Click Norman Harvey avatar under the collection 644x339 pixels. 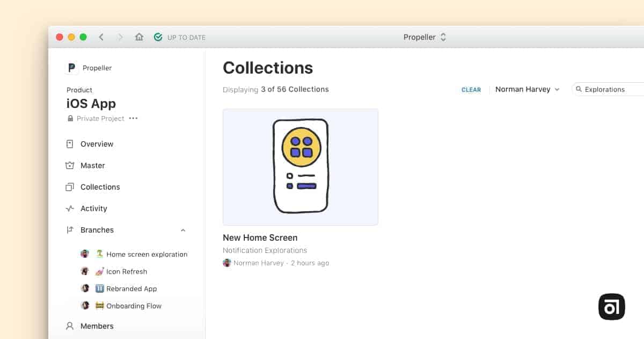(x=227, y=263)
